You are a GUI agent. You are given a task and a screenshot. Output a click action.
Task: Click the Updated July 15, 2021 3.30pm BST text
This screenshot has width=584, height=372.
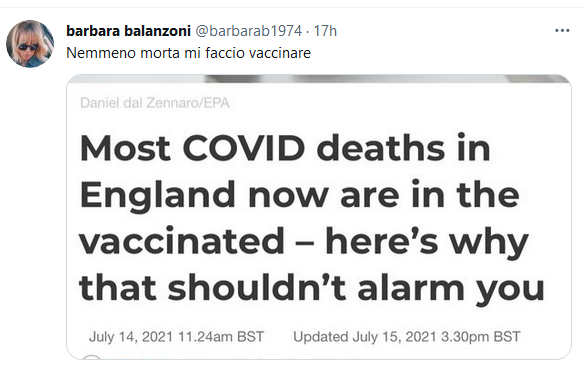point(407,337)
